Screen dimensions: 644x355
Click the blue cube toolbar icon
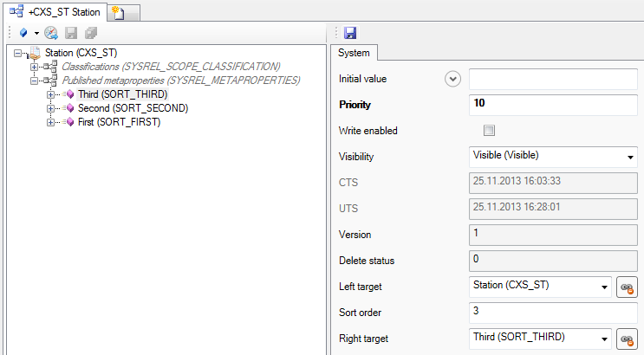pyautogui.click(x=23, y=33)
